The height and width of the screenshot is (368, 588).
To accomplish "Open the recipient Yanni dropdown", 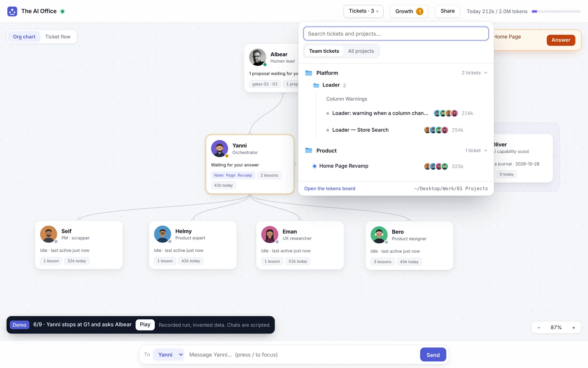I will point(168,355).
